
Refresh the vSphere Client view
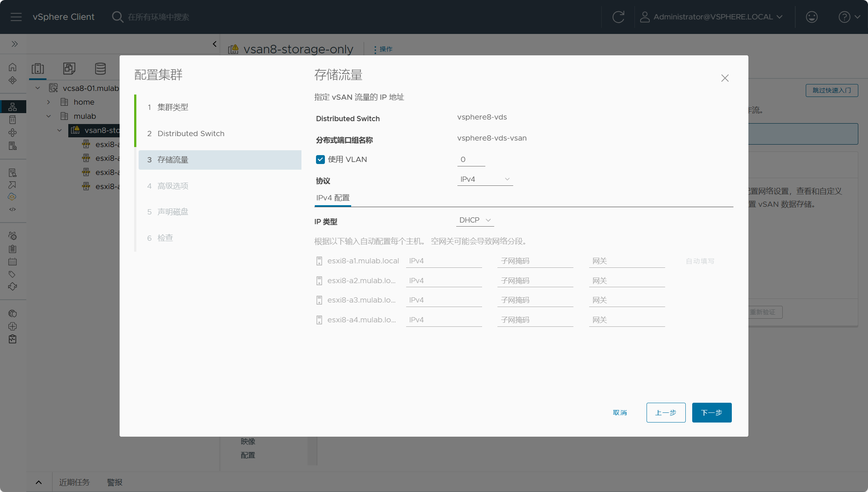618,17
